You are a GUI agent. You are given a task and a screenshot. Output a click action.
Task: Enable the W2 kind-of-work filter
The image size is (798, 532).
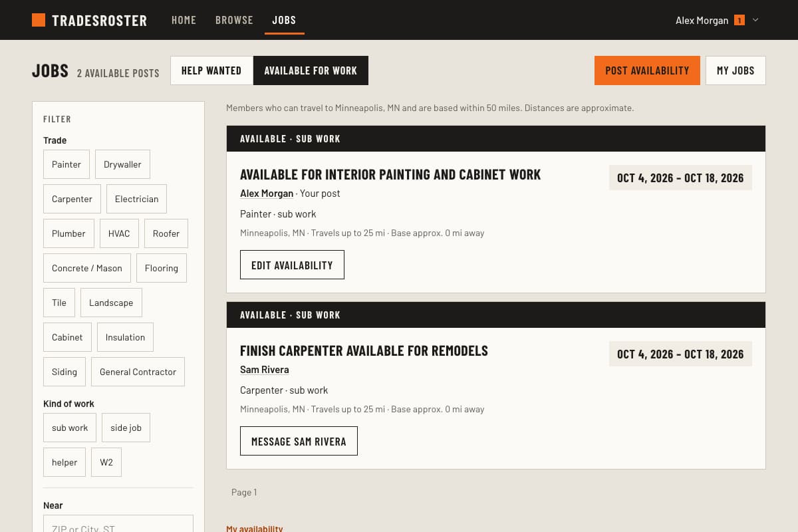(106, 462)
